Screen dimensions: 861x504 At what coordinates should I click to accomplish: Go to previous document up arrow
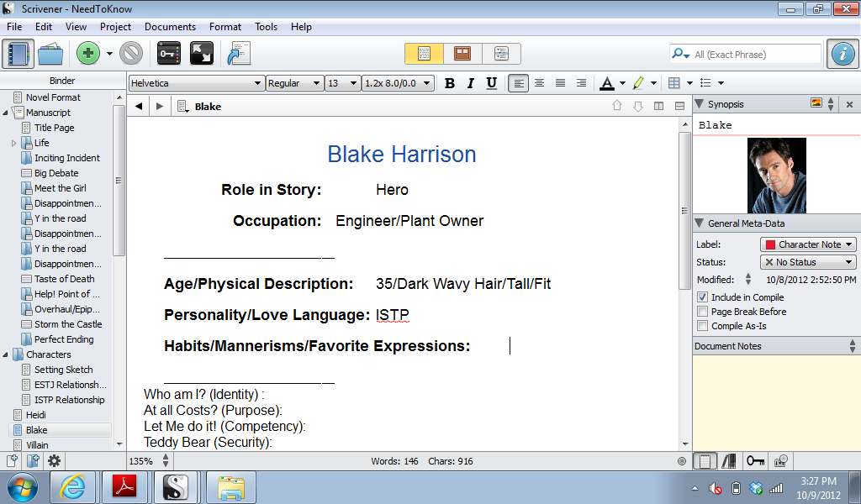[x=617, y=106]
